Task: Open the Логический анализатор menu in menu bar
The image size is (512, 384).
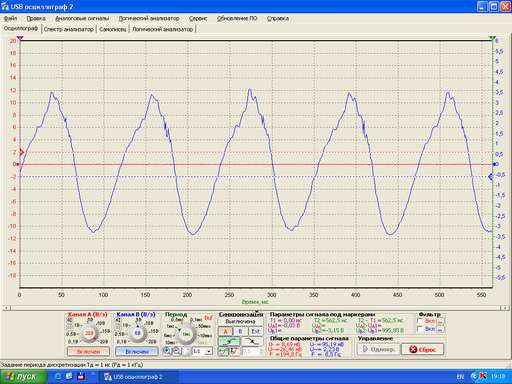Action: coord(149,18)
